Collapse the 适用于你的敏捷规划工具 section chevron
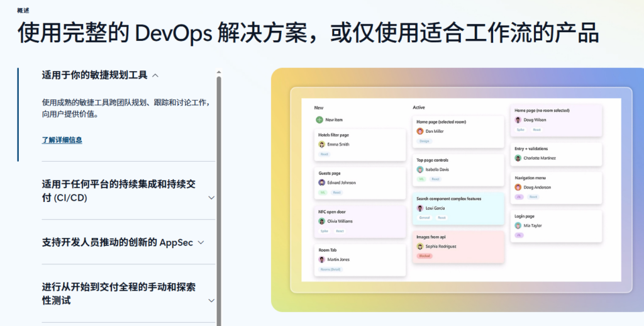 tap(155, 76)
